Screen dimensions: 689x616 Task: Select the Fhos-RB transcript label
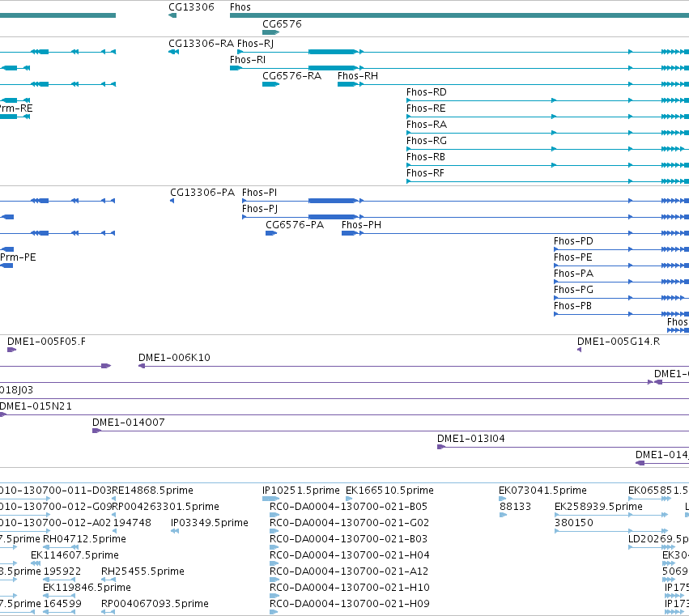click(x=426, y=157)
